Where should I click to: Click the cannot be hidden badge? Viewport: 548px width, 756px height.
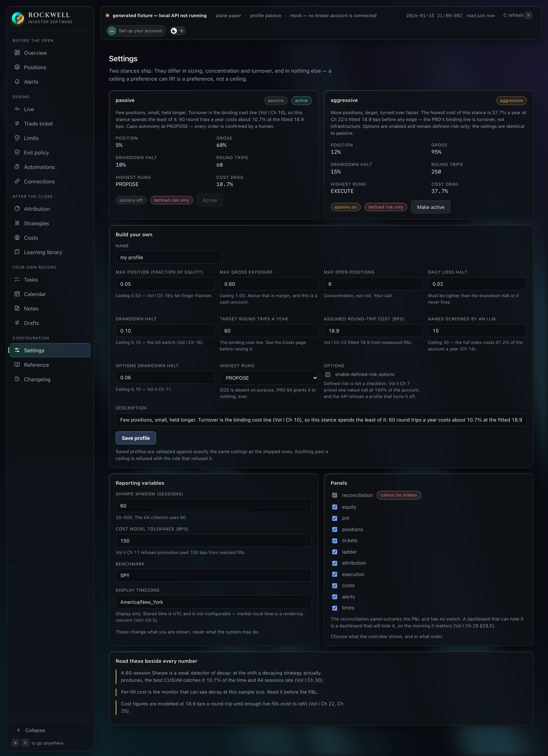(399, 495)
